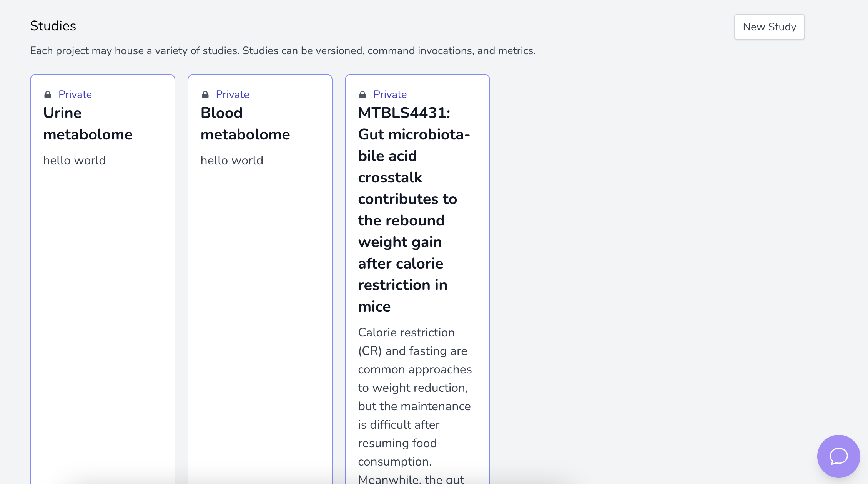868x484 pixels.
Task: Open the Urine metabolome study title
Action: [88, 124]
